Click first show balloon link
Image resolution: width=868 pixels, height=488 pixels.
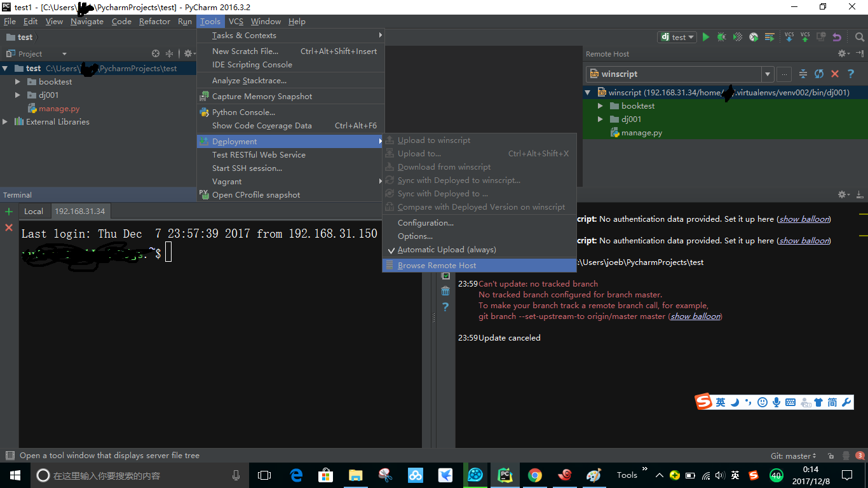(804, 219)
